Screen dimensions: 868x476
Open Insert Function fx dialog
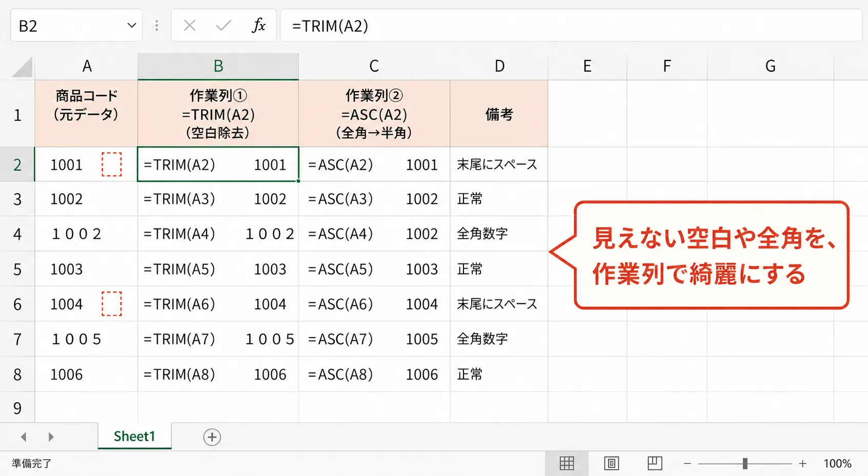259,25
